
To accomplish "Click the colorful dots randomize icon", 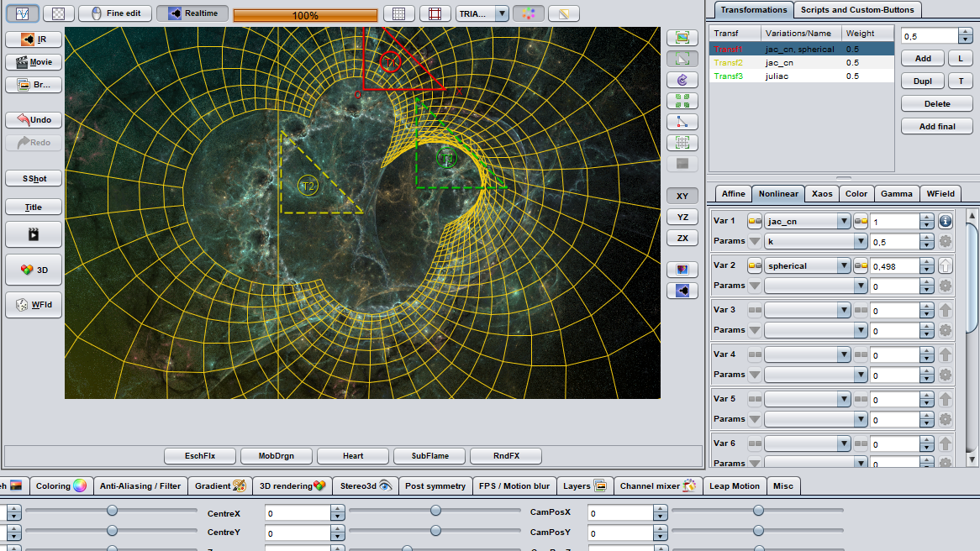I will pos(528,13).
